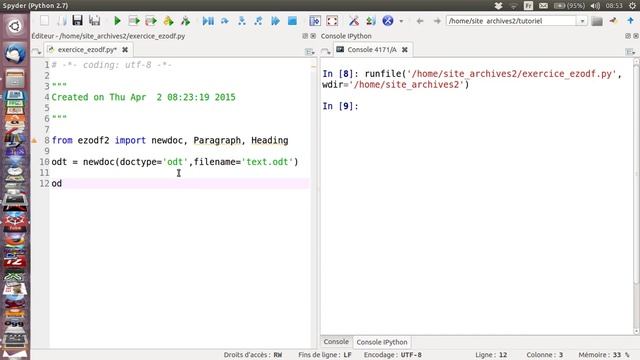Browse for a working directory
This screenshot has height=360, width=640.
tap(597, 21)
